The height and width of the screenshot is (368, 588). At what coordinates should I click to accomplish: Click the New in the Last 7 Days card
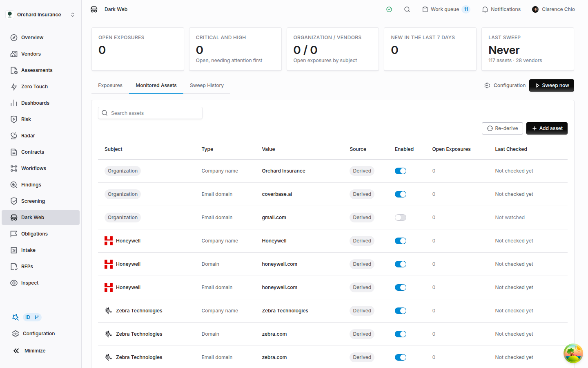tap(430, 49)
